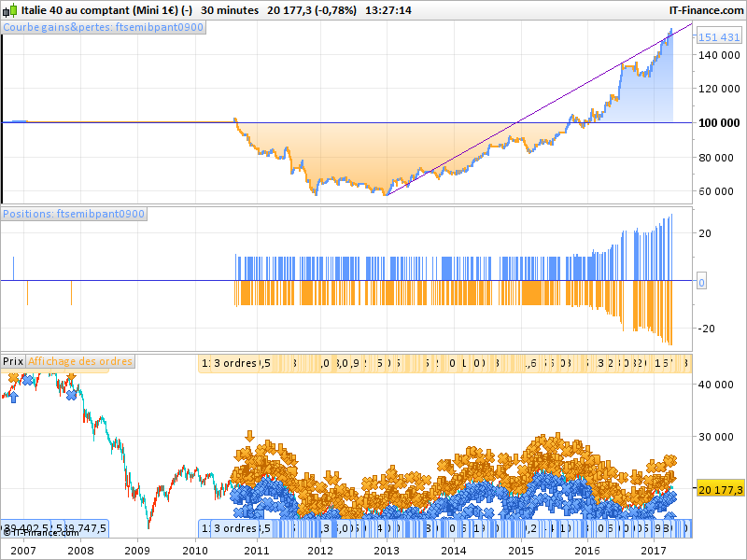Click the 40 000 price axis label
Screen dimensions: 747x560
(x=715, y=385)
